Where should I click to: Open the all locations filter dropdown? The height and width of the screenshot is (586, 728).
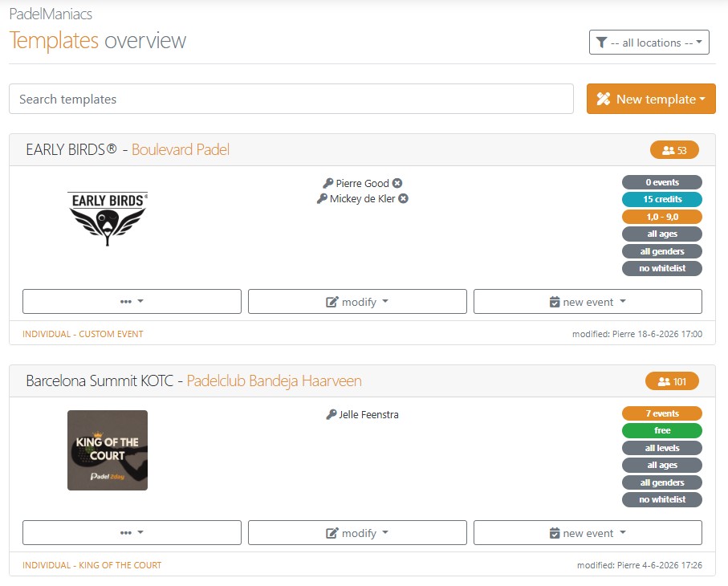coord(649,43)
